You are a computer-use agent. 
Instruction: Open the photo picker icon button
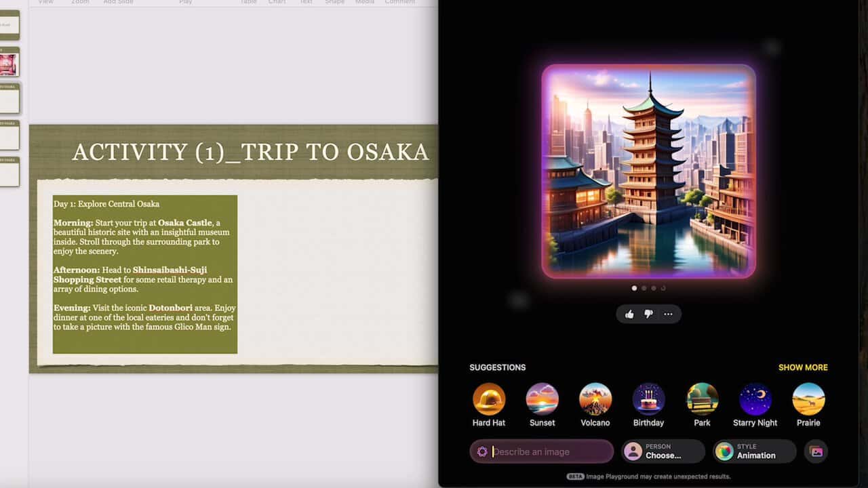(x=816, y=451)
